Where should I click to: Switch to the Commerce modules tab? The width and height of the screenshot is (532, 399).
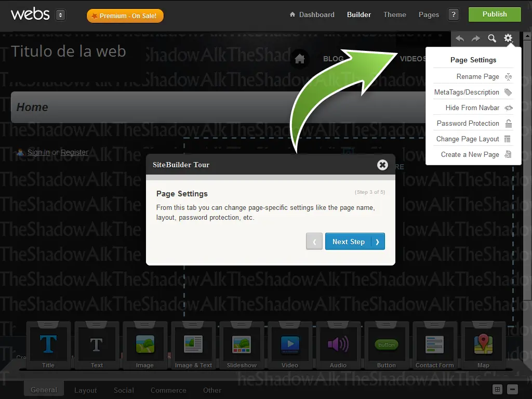pos(168,390)
